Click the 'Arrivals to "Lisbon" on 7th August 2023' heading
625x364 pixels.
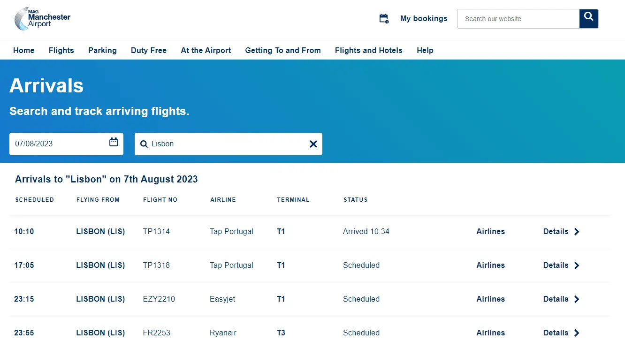[x=107, y=179]
